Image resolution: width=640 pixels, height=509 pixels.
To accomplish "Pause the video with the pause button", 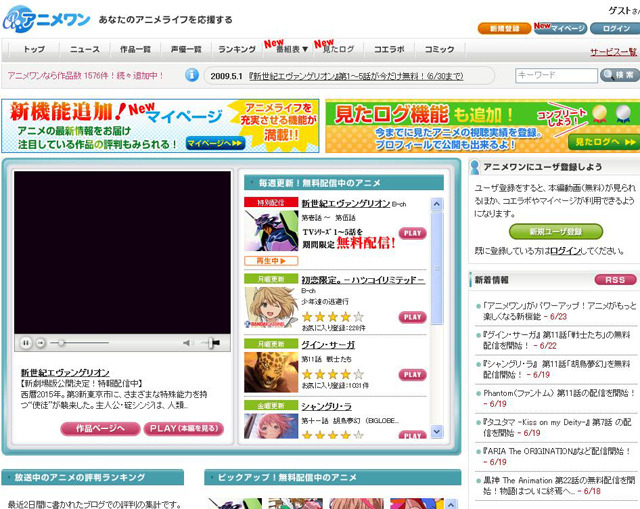I will coord(26,343).
